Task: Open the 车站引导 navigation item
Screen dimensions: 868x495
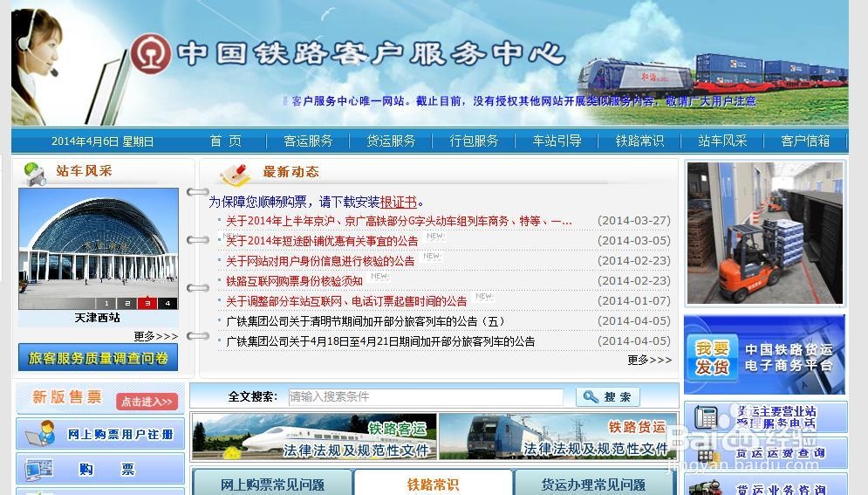Action: (x=557, y=141)
